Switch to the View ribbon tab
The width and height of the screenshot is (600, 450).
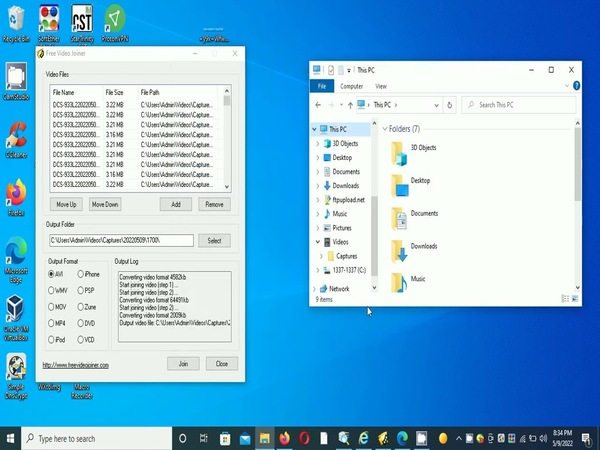coord(381,86)
